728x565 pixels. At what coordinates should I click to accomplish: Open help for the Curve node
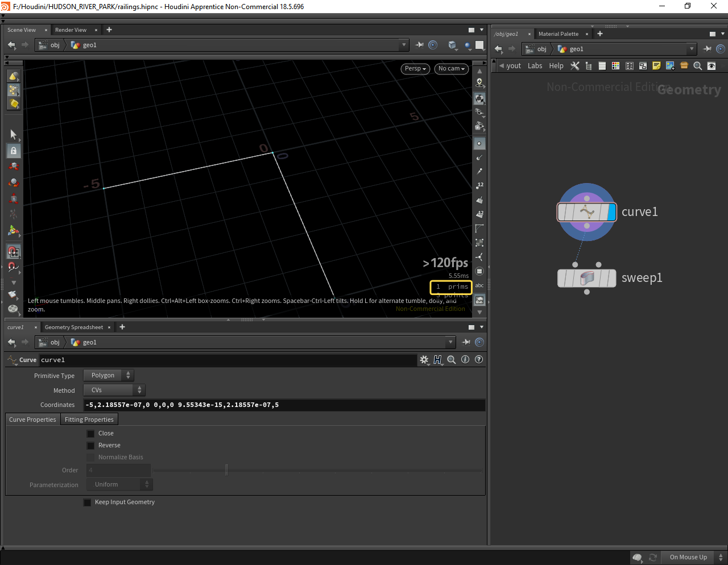[x=479, y=360]
